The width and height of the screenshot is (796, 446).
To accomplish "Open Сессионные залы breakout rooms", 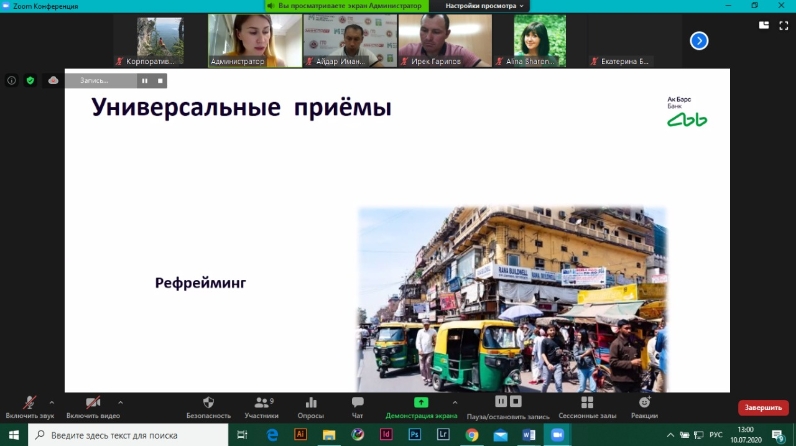I will click(x=587, y=403).
